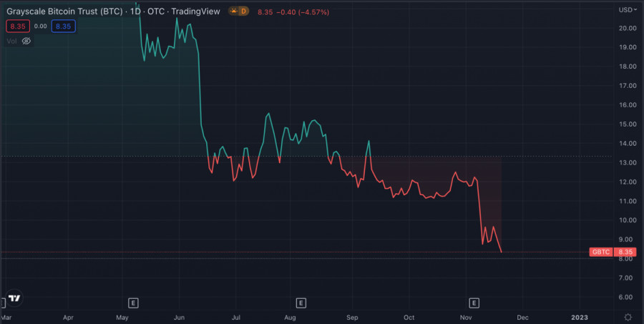Open the USD currency dropdown
644x324 pixels.
coord(628,9)
